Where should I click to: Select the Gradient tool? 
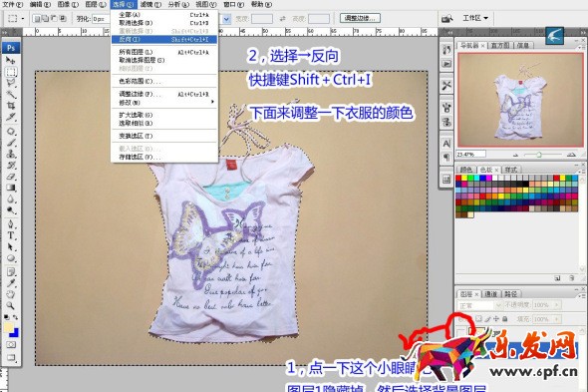(11, 188)
